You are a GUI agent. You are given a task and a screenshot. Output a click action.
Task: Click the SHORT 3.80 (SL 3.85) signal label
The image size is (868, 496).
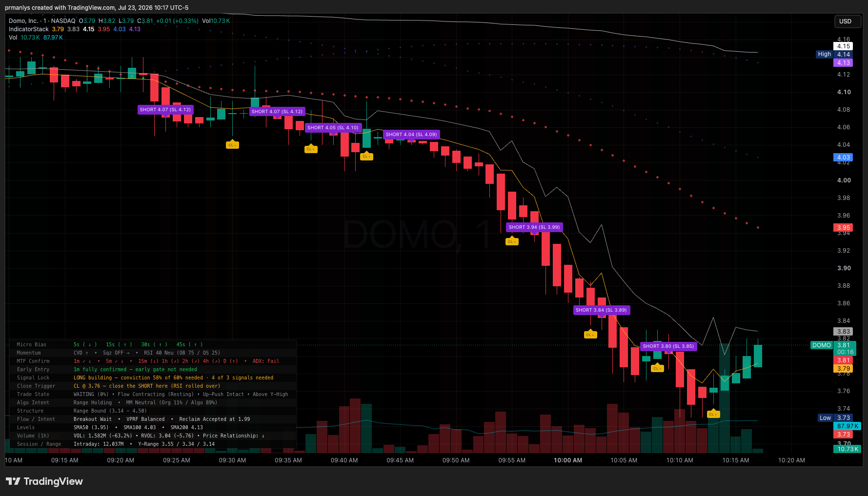(x=668, y=346)
